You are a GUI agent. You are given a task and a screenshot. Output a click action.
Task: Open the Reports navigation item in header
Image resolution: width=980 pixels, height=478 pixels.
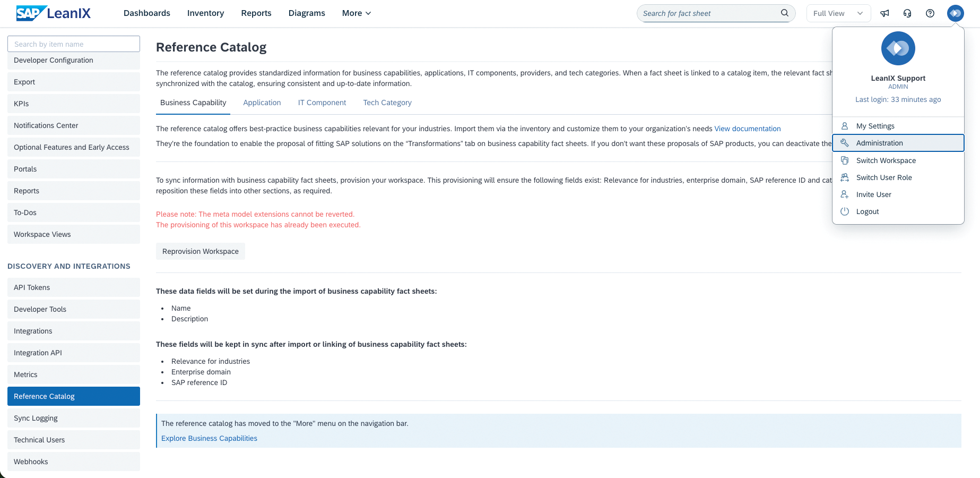(256, 13)
